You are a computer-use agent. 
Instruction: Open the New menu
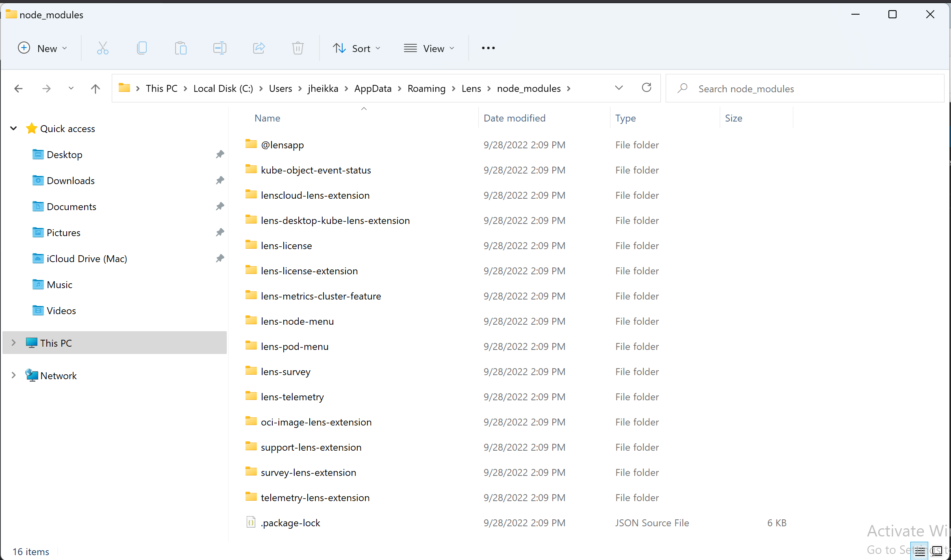pyautogui.click(x=42, y=48)
